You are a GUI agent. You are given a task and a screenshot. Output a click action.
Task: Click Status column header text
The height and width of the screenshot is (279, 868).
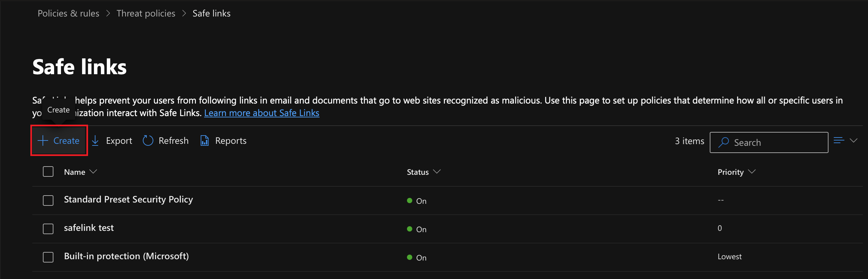tap(418, 172)
